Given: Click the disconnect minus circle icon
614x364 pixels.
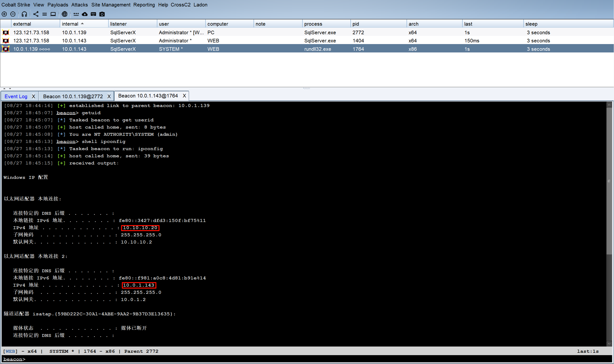Looking at the screenshot, I should coord(13,14).
